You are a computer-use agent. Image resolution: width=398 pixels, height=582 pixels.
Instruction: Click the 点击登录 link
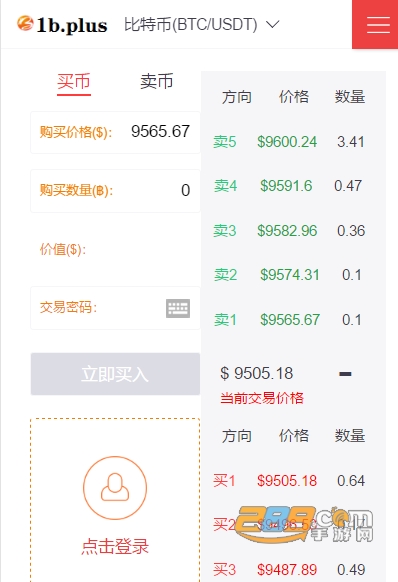(115, 546)
